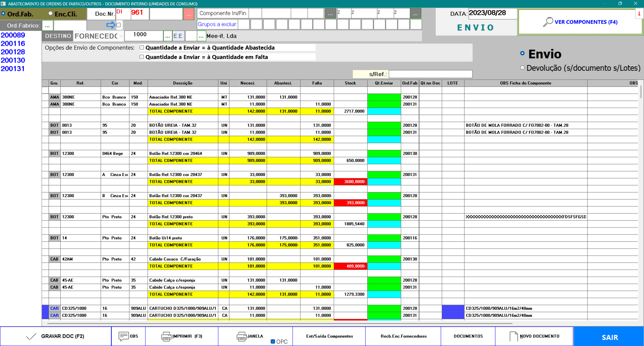Click the Janela printer icon
Viewport: 644px width, 346px height.
pos(241,336)
